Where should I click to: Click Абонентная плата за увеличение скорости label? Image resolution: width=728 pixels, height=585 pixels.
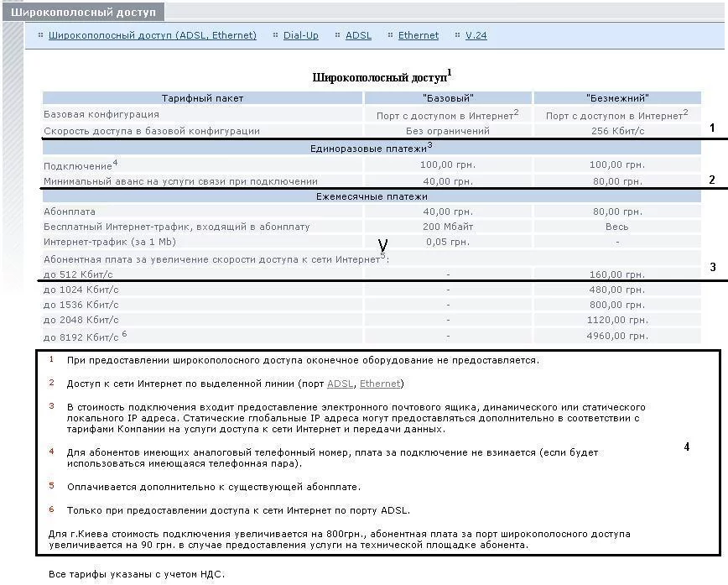pos(216,259)
